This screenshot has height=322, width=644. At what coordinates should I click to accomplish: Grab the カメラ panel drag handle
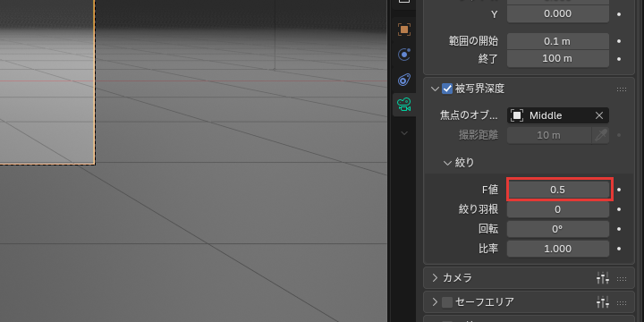(622, 279)
